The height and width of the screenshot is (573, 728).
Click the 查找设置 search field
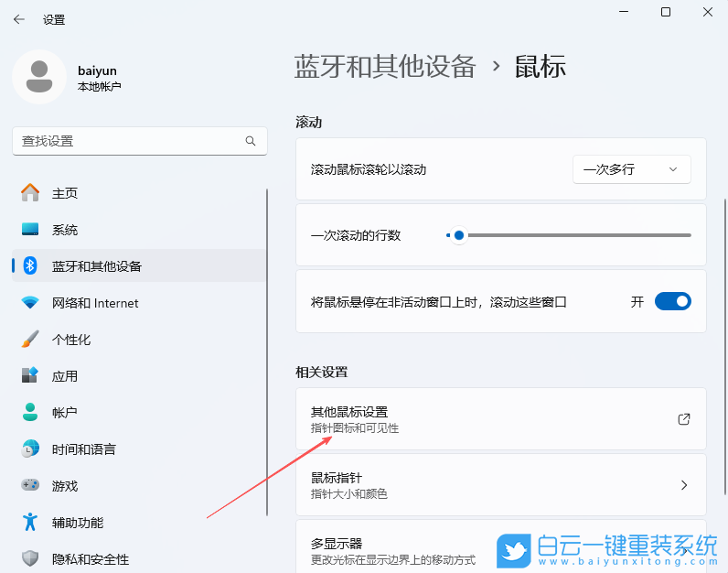(140, 141)
